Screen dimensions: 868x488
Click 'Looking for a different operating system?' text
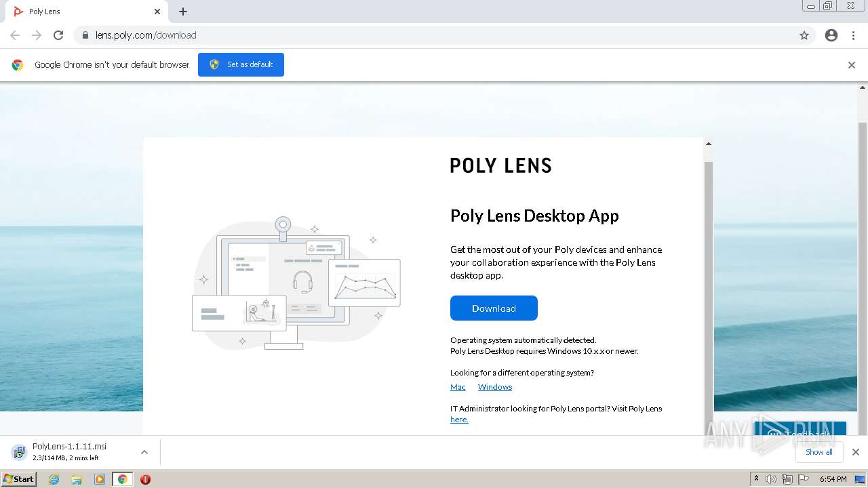click(521, 373)
